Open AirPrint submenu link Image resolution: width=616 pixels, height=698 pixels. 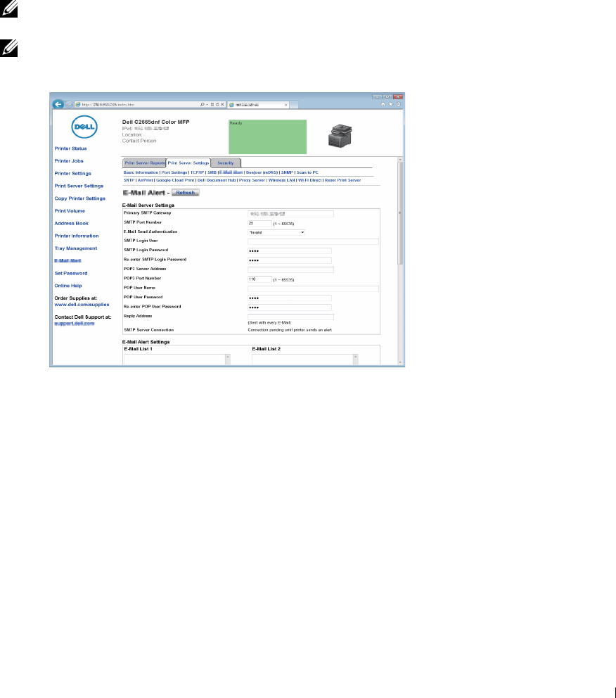146,180
